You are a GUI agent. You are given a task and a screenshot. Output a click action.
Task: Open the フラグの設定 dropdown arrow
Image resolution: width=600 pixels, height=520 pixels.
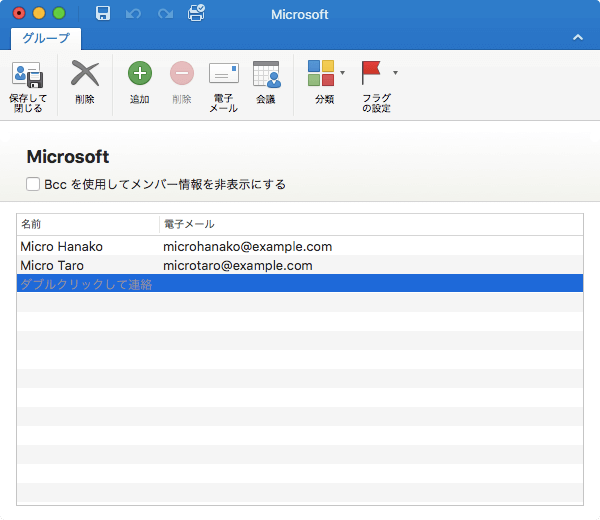point(395,73)
